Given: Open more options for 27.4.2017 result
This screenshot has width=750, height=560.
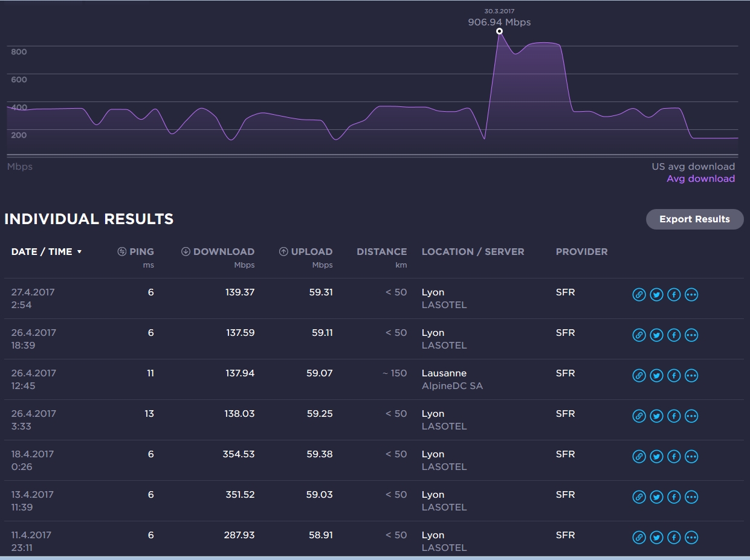Looking at the screenshot, I should [x=691, y=295].
